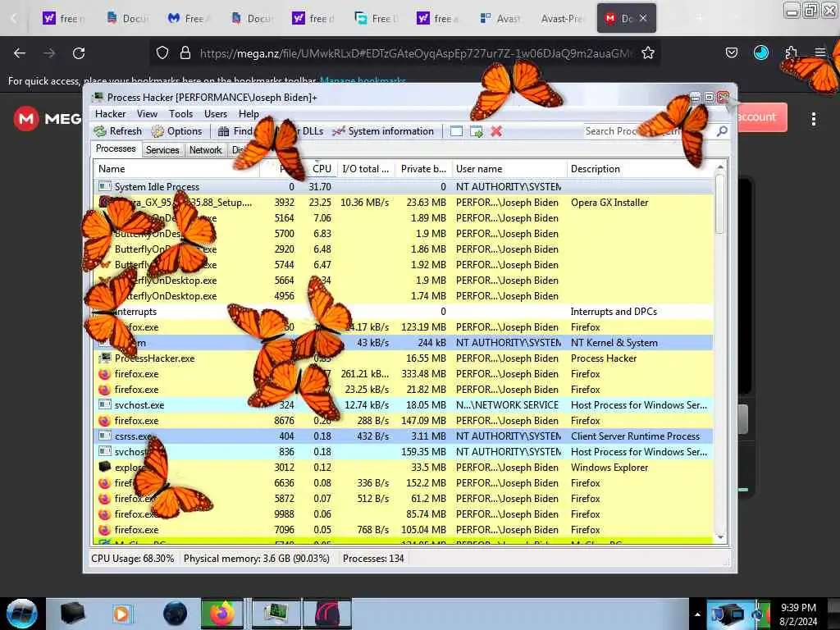Click the shield tracking protection icon
This screenshot has height=630, width=840.
162,52
